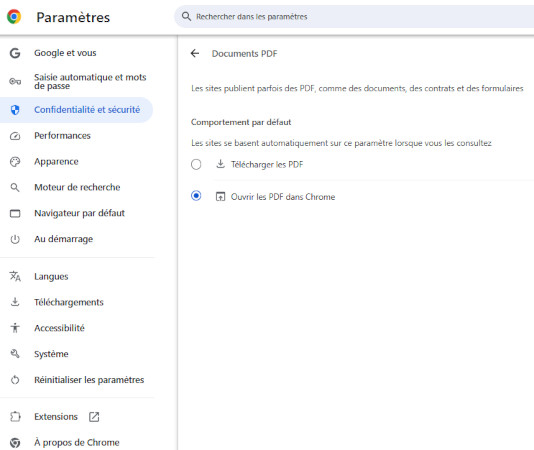Click the palette icon for Apparence
534x450 pixels.
(15, 162)
